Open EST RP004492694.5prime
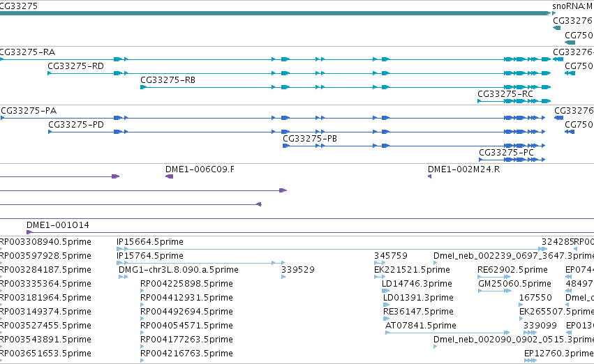 pos(186,312)
